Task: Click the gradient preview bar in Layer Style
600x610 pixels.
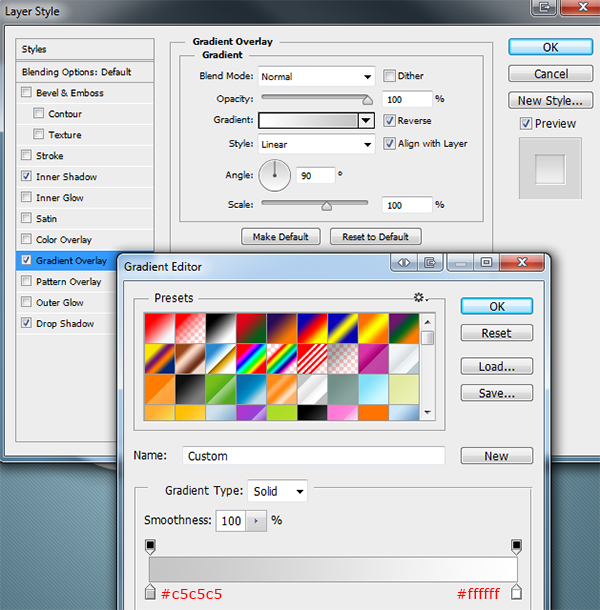Action: [x=308, y=121]
